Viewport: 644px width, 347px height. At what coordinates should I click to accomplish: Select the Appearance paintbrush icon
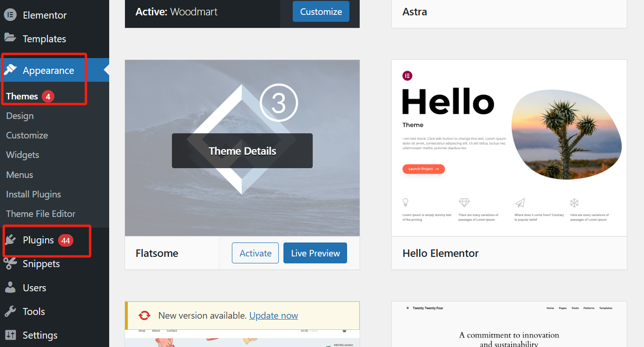[10, 70]
